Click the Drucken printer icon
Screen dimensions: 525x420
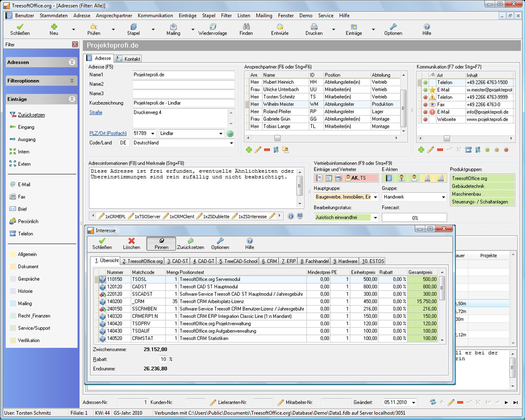coord(313,27)
